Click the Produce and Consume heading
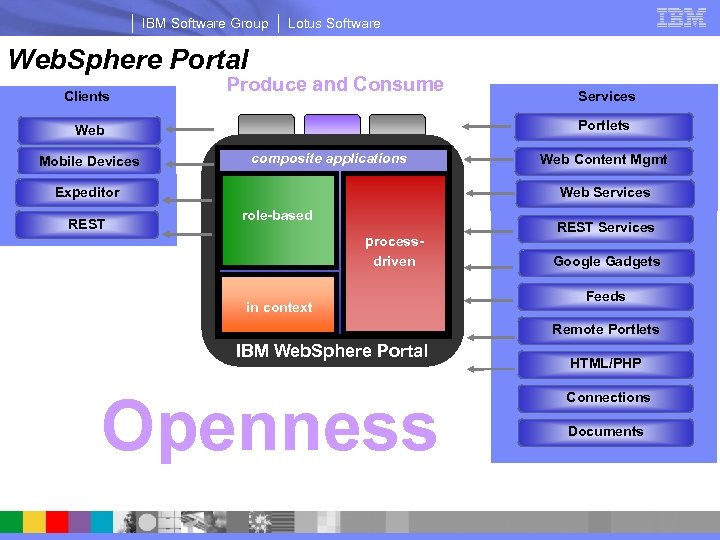Screen dimensions: 720x540 (x=335, y=84)
